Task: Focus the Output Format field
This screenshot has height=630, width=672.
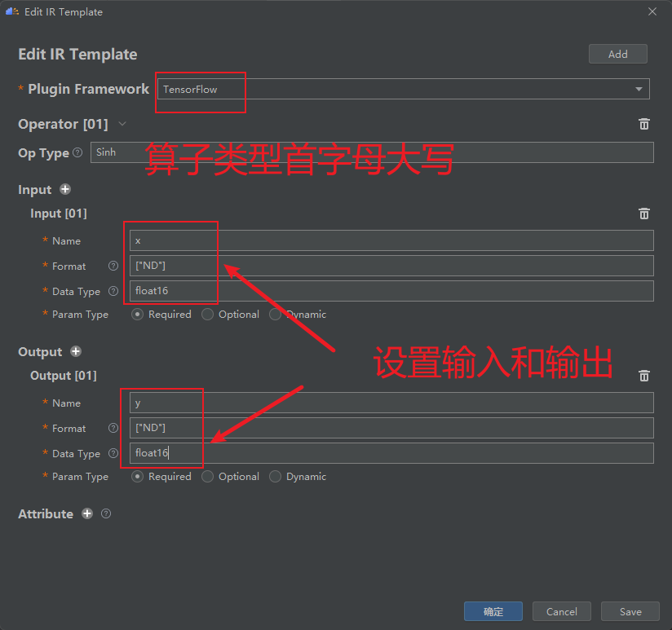Action: coord(391,428)
